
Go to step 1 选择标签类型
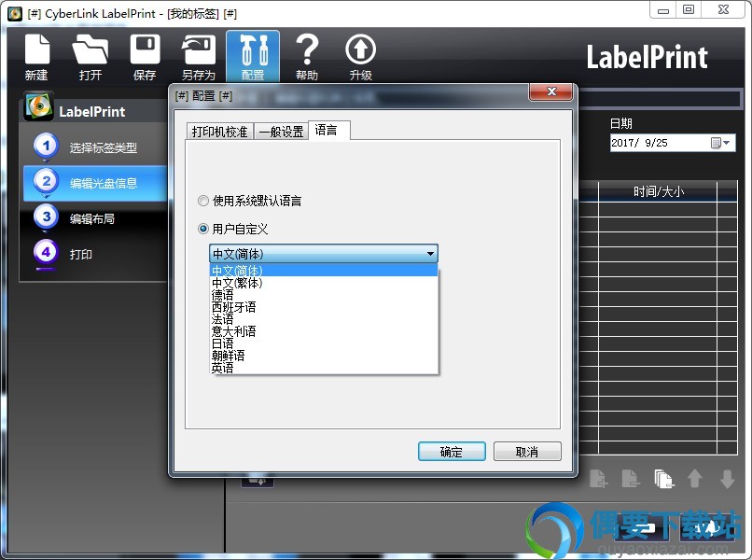point(93,147)
